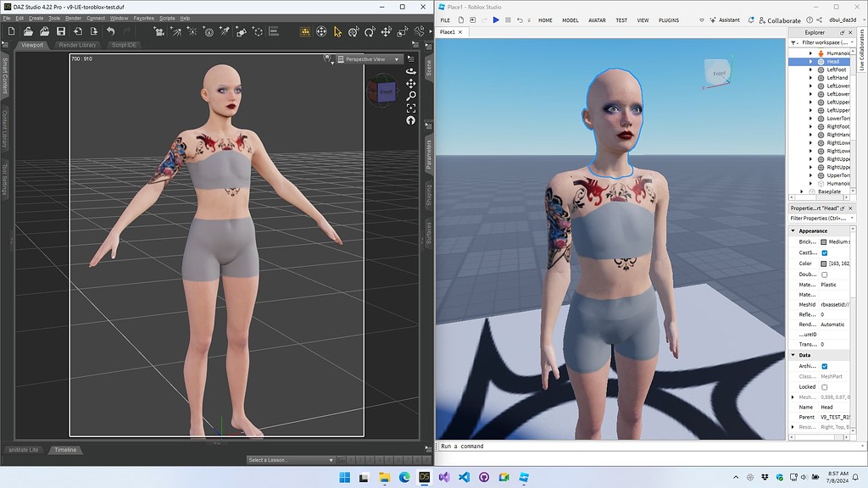Click the Undo arrow icon in DAZ Studio
The image size is (868, 488).
coord(111,30)
